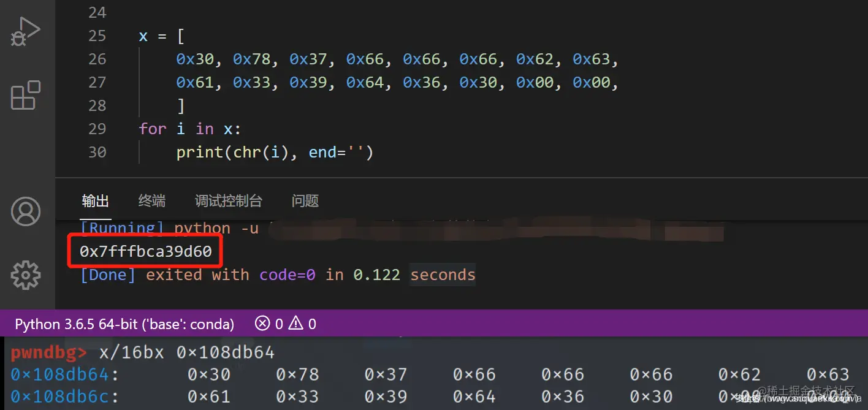
Task: Switch to the 输出 panel tab
Action: (x=96, y=200)
